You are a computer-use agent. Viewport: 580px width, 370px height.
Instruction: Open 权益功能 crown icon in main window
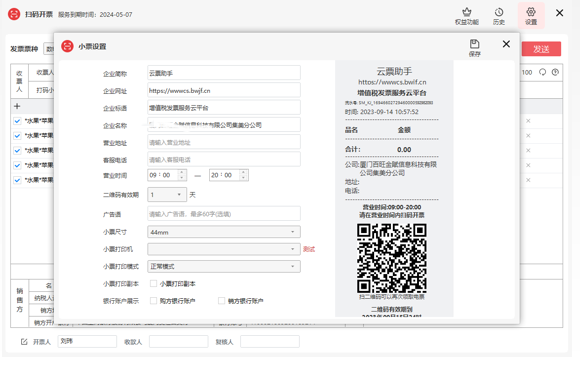click(x=467, y=16)
